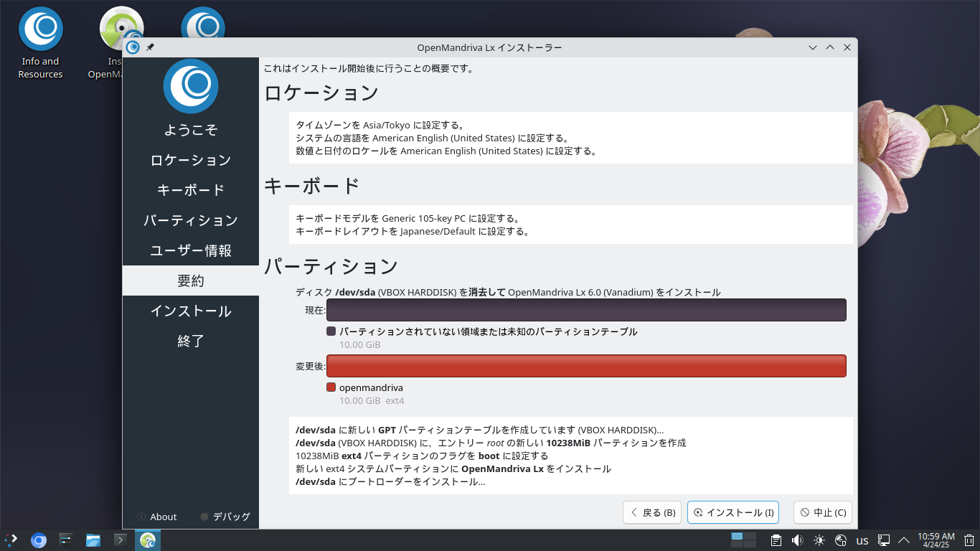Click the 戻る (B) back button
Image resolution: width=980 pixels, height=551 pixels.
[653, 512]
